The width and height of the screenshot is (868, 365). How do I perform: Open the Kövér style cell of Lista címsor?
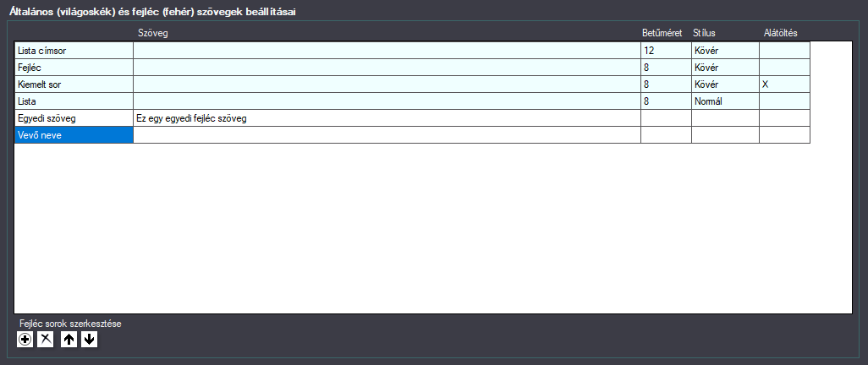[x=725, y=51]
